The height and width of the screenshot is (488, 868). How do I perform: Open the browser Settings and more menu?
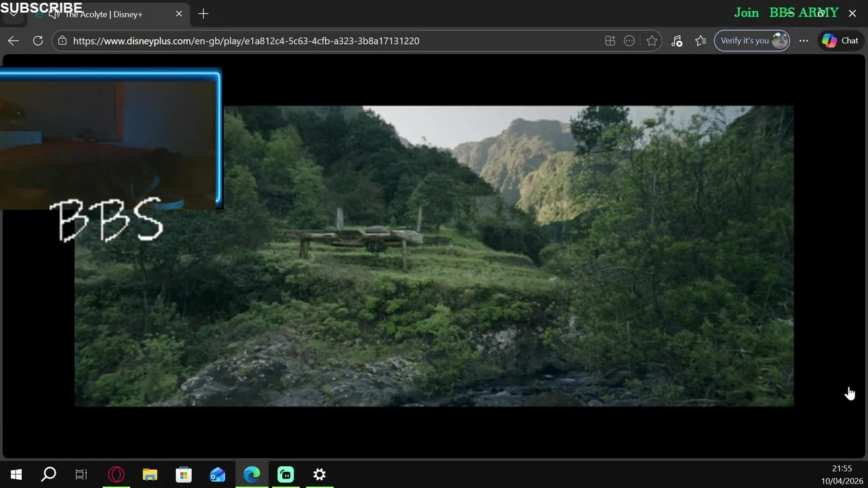click(x=804, y=41)
